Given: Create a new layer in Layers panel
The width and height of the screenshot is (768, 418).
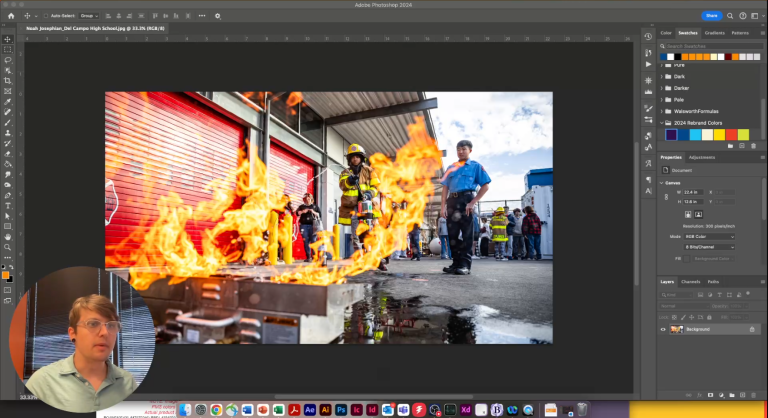Looking at the screenshot, I should click(x=743, y=395).
